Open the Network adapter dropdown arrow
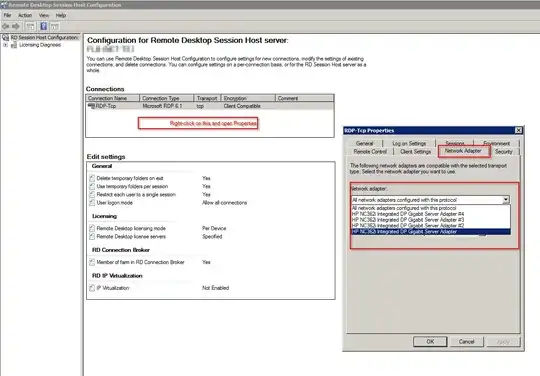This screenshot has height=376, width=540. coord(506,200)
